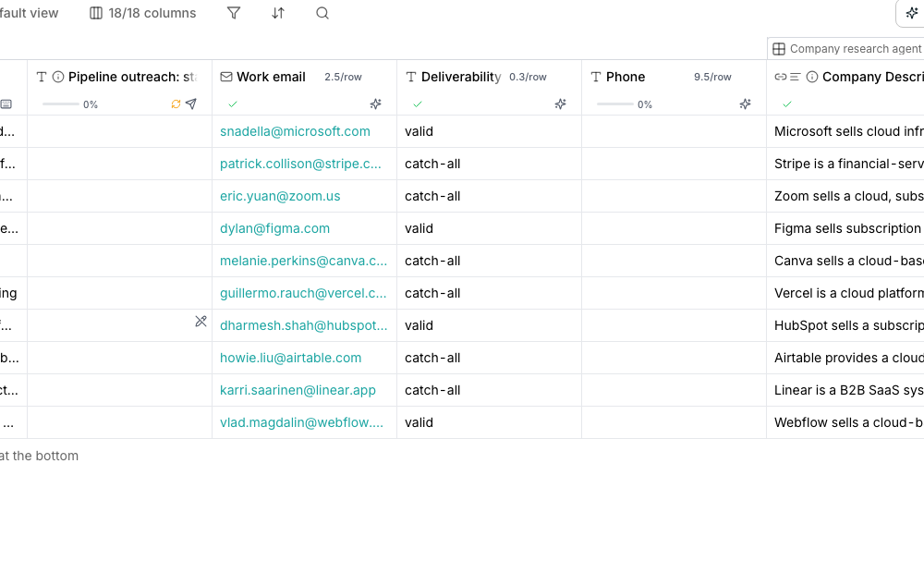Select 'HubSpot sells a subscrip' description cell
Viewport: 924px width, 573px height.
845,325
